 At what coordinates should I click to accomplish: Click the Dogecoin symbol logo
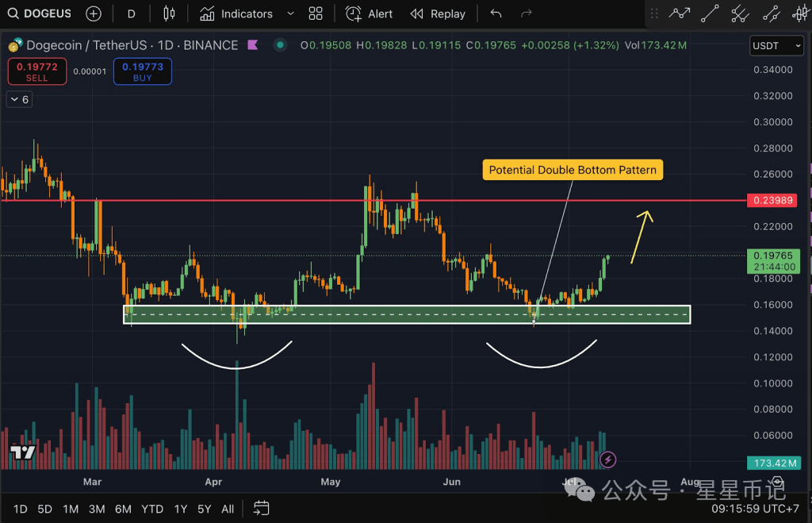click(15, 45)
